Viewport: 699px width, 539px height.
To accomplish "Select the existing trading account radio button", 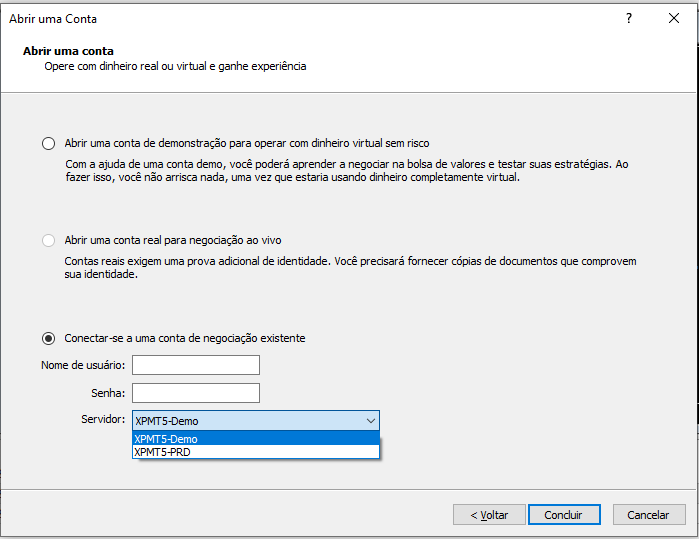I will pyautogui.click(x=48, y=338).
